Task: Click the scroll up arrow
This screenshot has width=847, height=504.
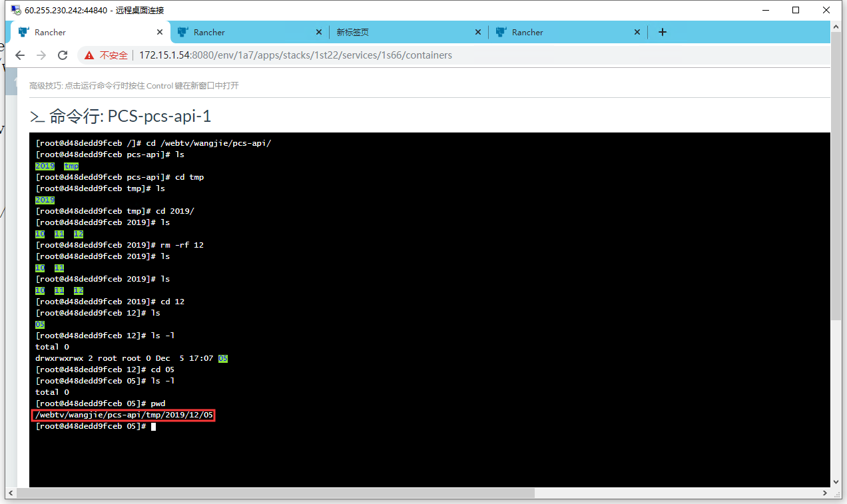Action: coord(836,26)
